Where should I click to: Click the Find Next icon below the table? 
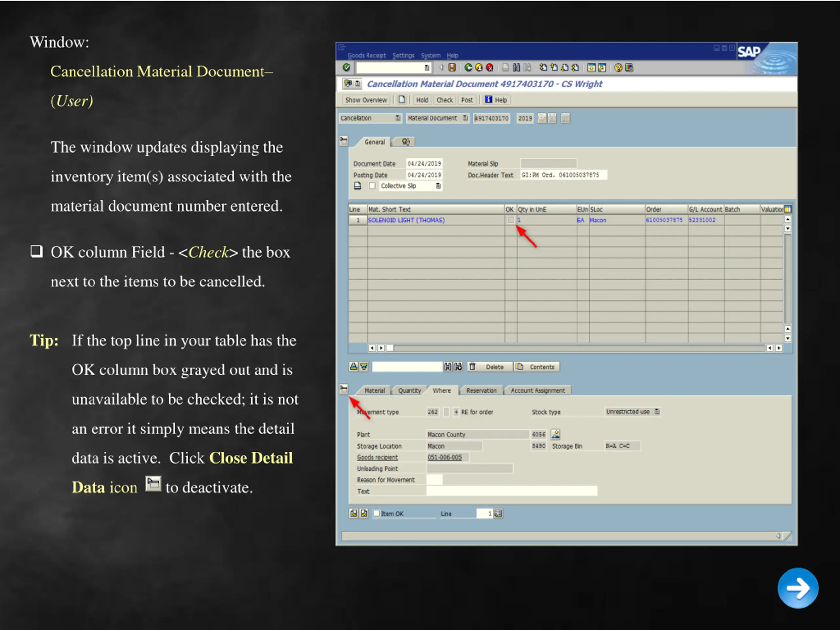click(x=458, y=367)
